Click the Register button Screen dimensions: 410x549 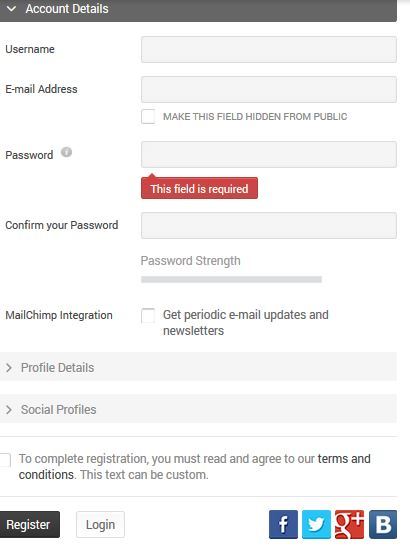[x=29, y=524]
